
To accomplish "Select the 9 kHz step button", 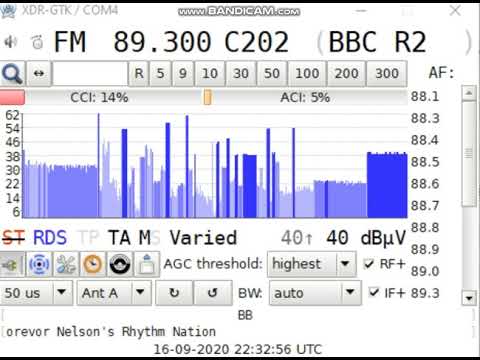I will [x=183, y=73].
